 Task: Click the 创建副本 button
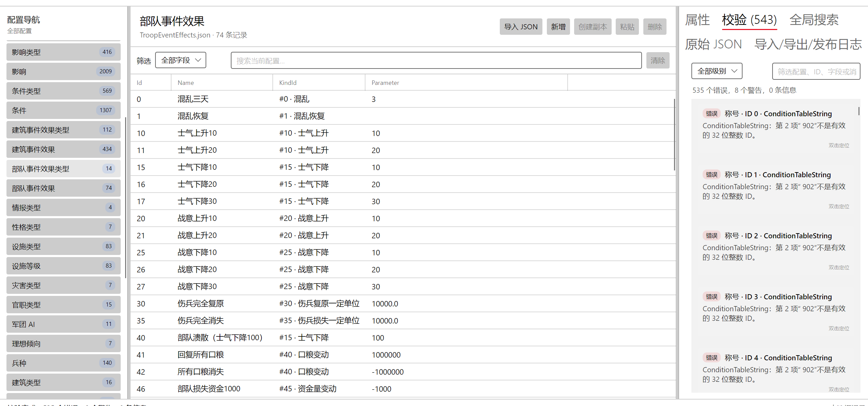click(593, 27)
